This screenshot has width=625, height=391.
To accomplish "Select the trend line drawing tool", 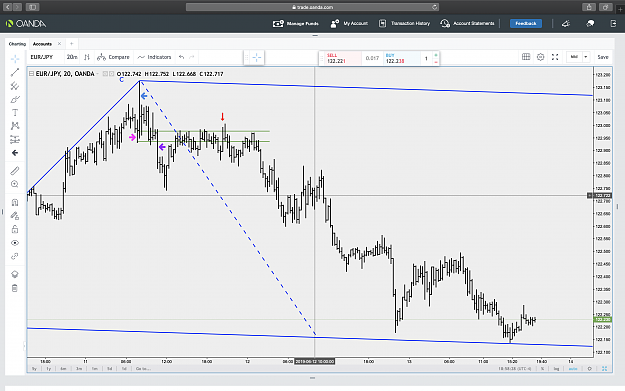I will pyautogui.click(x=15, y=72).
